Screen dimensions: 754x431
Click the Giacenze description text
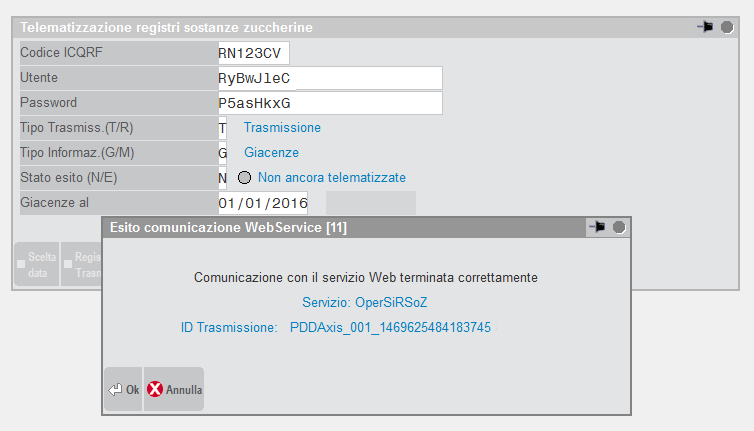pyautogui.click(x=271, y=153)
